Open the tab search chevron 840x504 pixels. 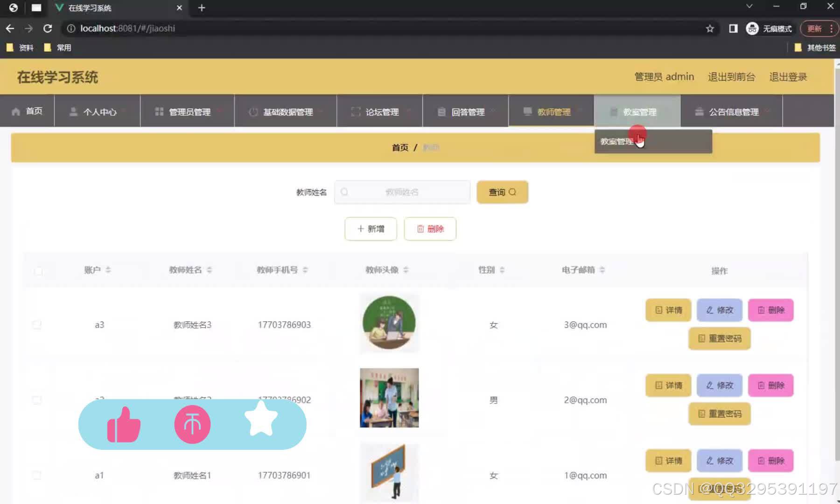pyautogui.click(x=749, y=6)
